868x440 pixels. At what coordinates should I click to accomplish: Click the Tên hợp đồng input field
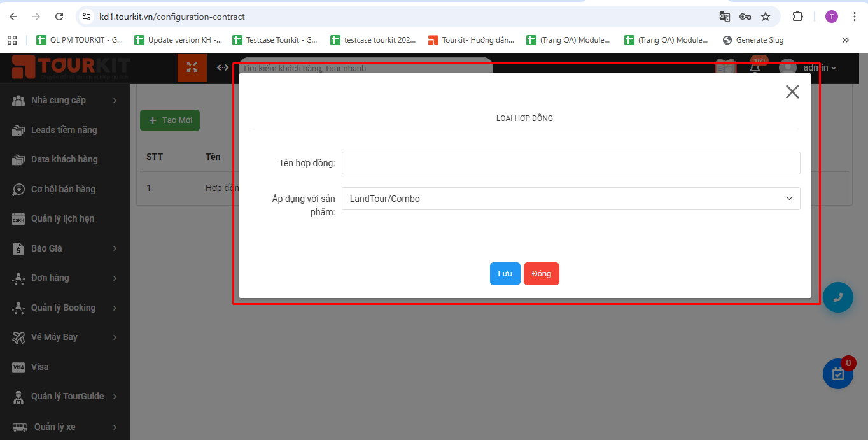click(570, 163)
